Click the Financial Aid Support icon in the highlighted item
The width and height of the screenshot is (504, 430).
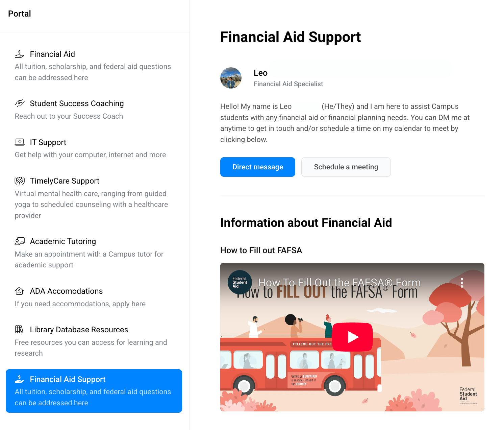(x=20, y=379)
